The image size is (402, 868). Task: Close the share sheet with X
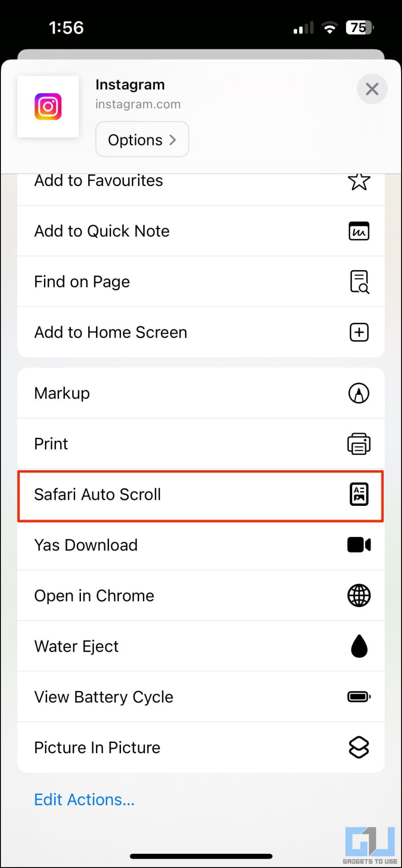(372, 89)
